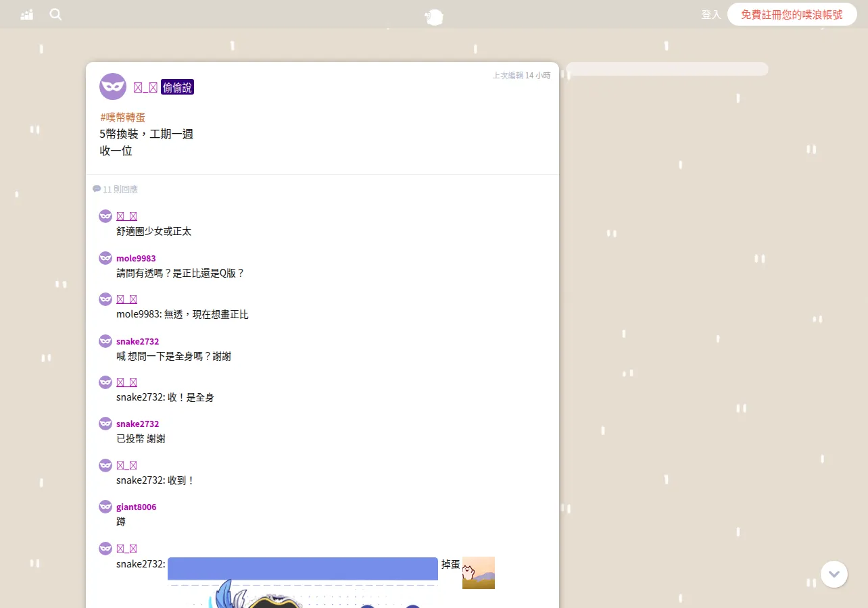Open mole9983's profile from the 請問有透嗎 reply

pos(136,258)
